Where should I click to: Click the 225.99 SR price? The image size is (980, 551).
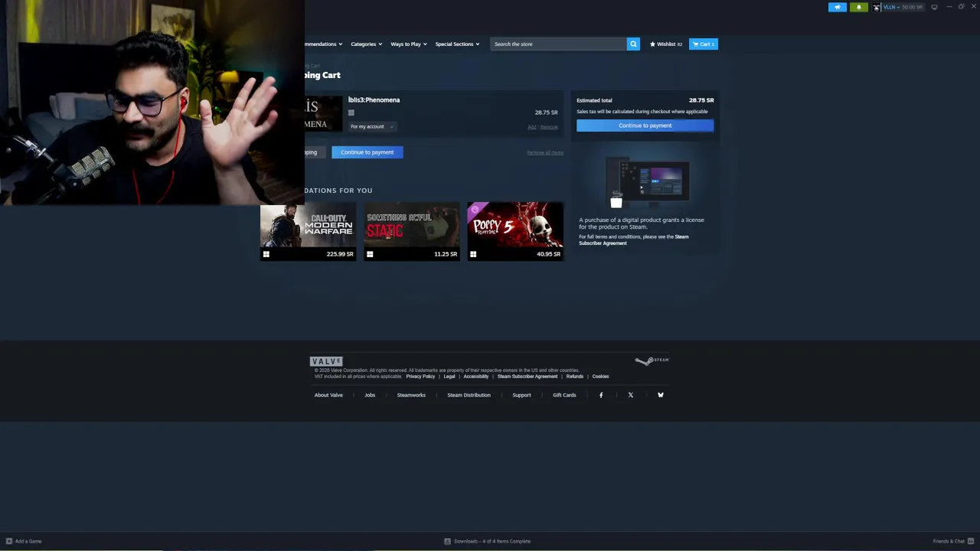click(340, 254)
